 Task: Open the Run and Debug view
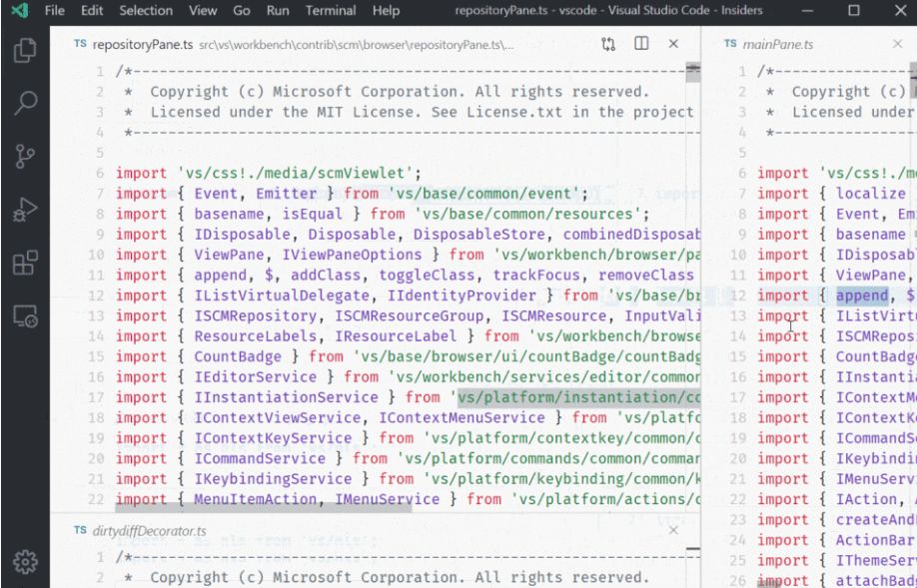pyautogui.click(x=25, y=210)
